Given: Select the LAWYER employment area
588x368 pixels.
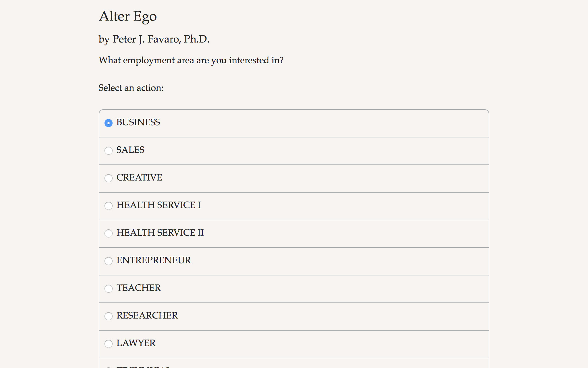Looking at the screenshot, I should tap(109, 344).
